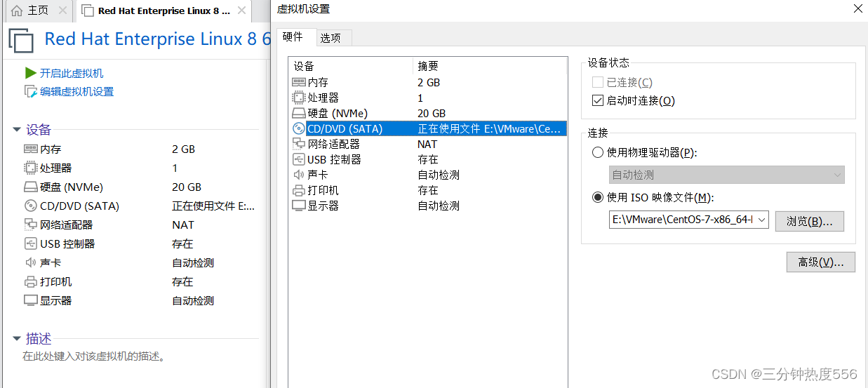The image size is (868, 388).
Task: Click the home icon on the 主页 tab
Action: 16,11
